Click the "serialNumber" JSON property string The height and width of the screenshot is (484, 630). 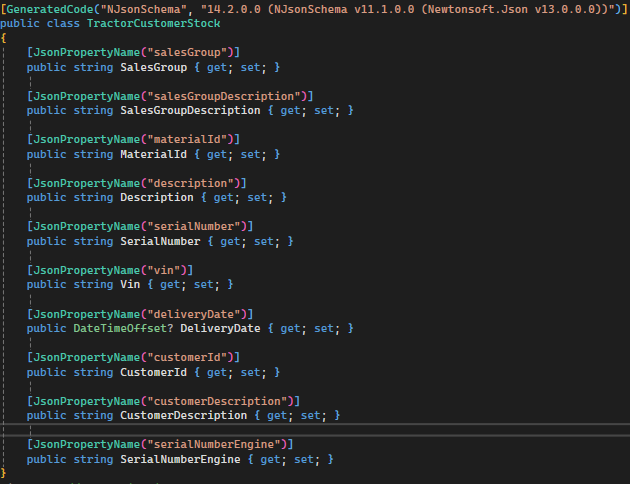point(194,227)
